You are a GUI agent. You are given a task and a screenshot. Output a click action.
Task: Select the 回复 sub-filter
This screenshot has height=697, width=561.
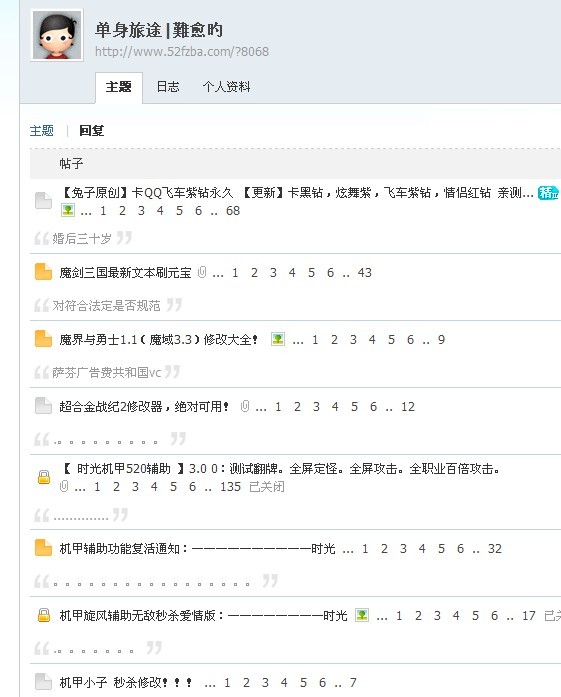92,131
